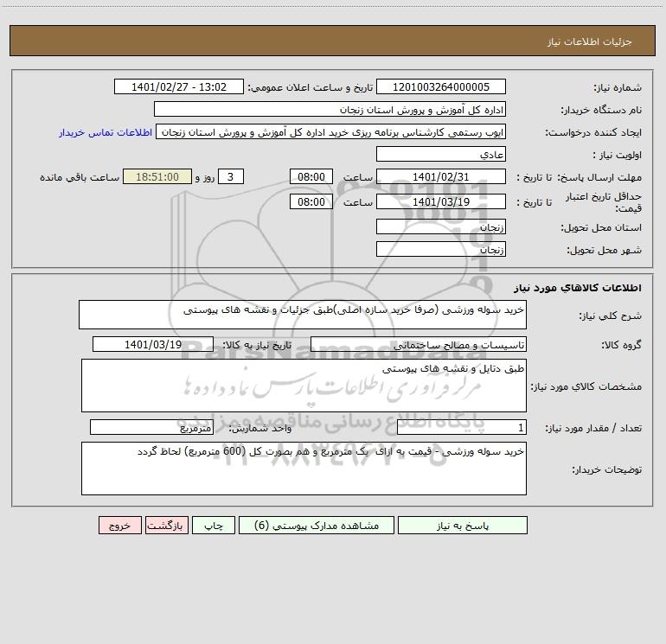Screen dimensions: 666x644
Task: Click the چاپ print button
Action: point(214,525)
